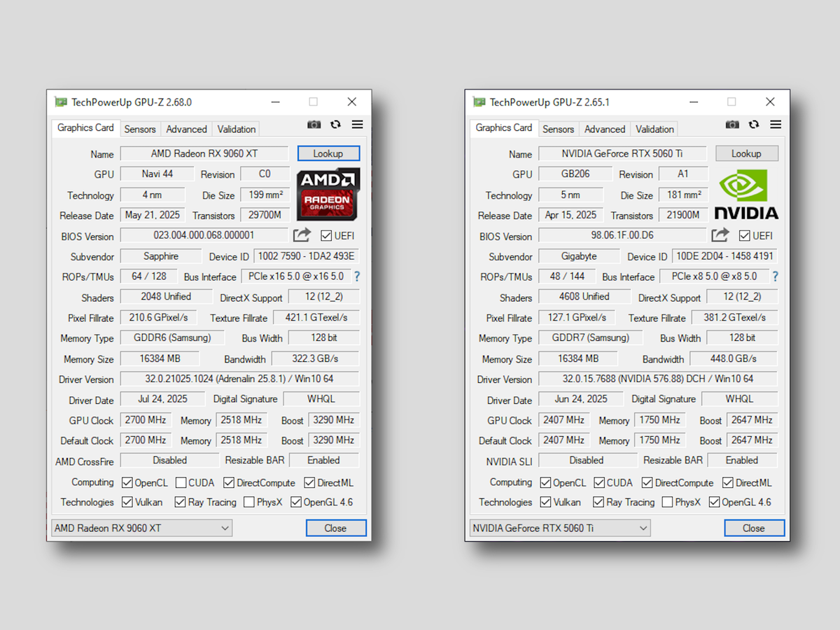The height and width of the screenshot is (630, 840).
Task: Switch to the Advanced tab in the GPU-Z 2.65.1 window
Action: 605,129
